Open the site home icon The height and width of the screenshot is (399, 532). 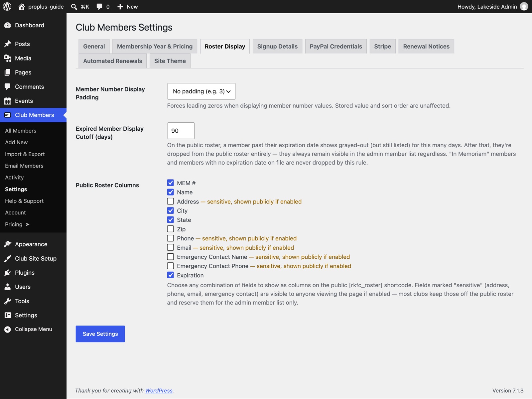pos(22,7)
